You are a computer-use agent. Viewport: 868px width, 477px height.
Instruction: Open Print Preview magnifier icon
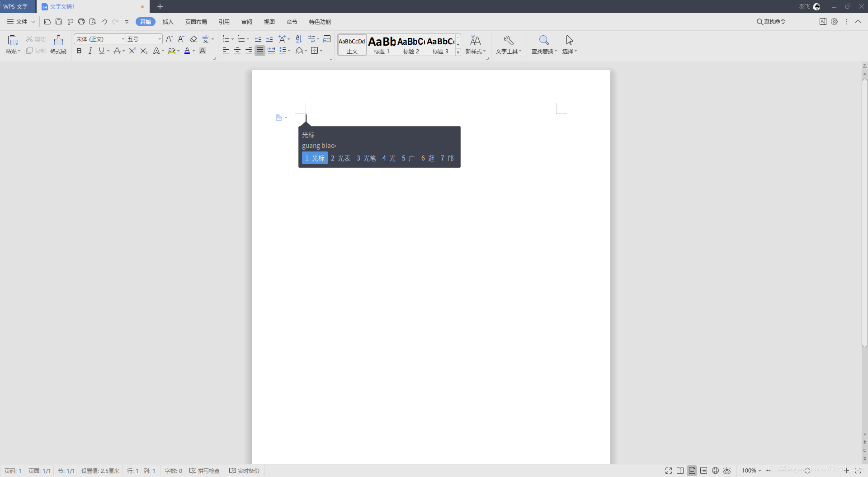[x=93, y=22]
